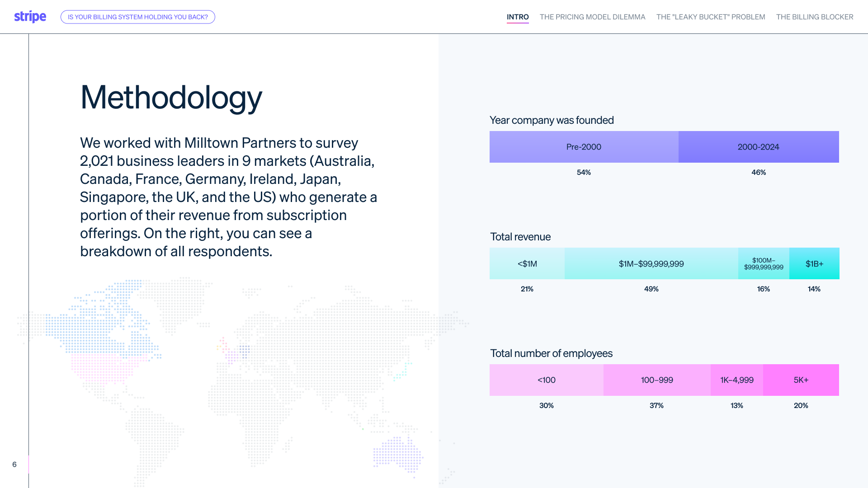
Task: Jump to The Billing Blocker section
Action: [x=815, y=17]
